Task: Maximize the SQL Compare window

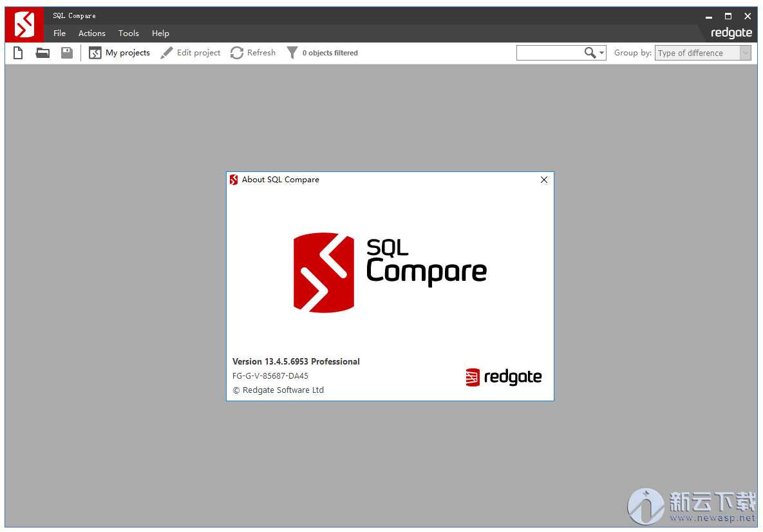Action: click(x=728, y=16)
